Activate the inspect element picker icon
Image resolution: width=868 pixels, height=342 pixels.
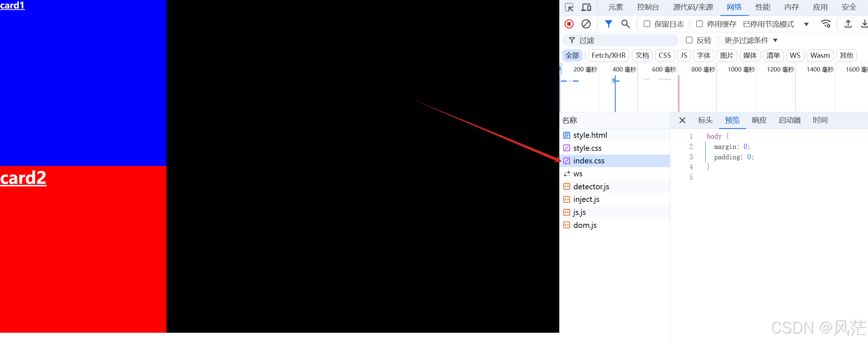click(569, 7)
